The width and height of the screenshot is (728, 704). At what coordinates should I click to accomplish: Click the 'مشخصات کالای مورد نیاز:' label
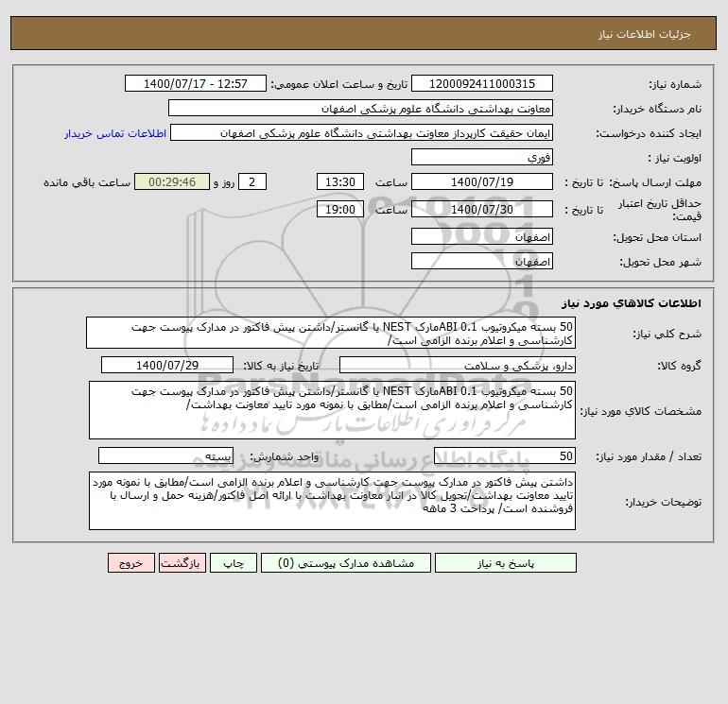641,411
